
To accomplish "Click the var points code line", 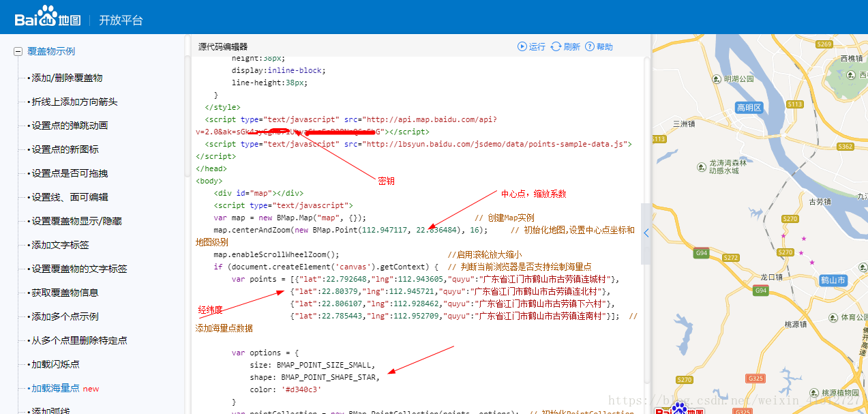I will click(x=425, y=279).
